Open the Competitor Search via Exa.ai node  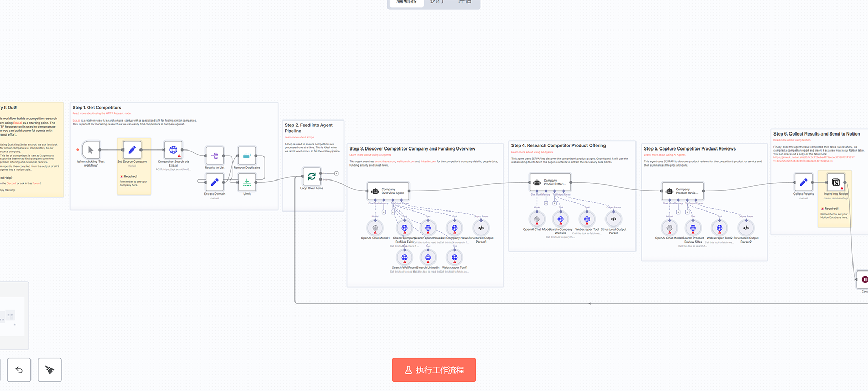coord(174,150)
